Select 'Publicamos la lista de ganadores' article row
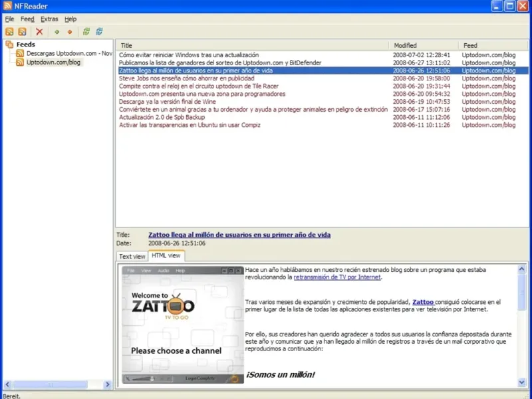This screenshot has width=532, height=399. (323, 63)
